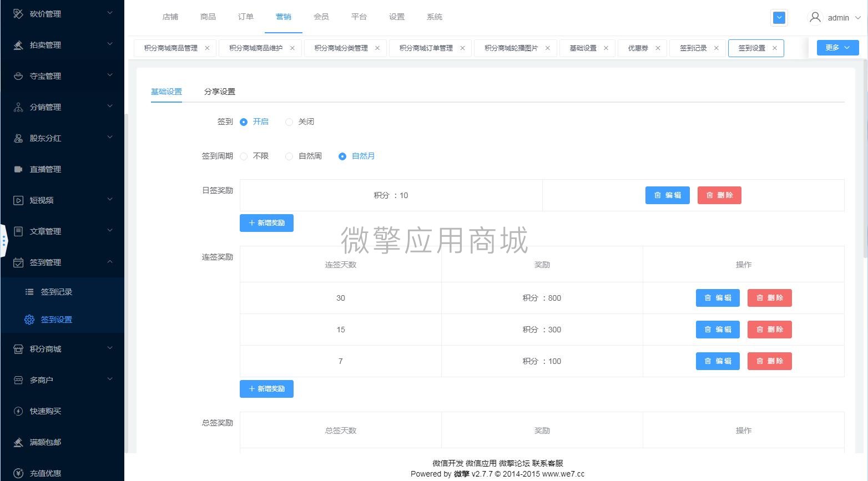The width and height of the screenshot is (868, 481).
Task: Click the sidebar collapse handle
Action: coord(4,241)
